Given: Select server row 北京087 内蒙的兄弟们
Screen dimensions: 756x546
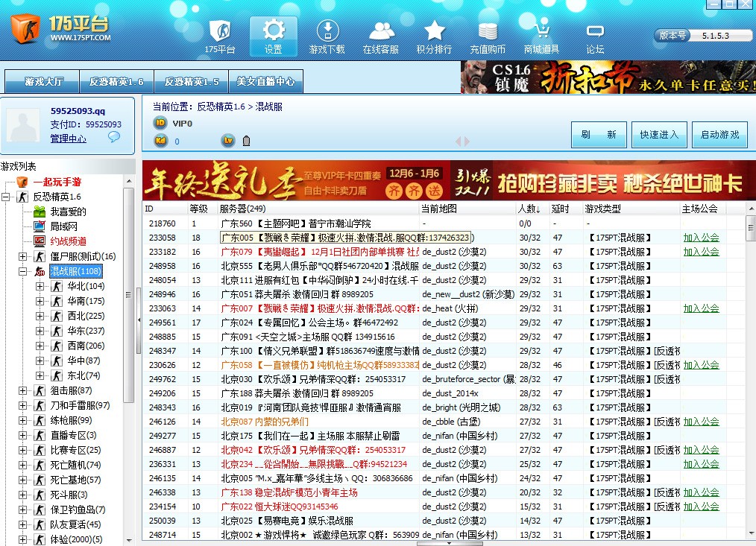Looking at the screenshot, I should coord(444,422).
